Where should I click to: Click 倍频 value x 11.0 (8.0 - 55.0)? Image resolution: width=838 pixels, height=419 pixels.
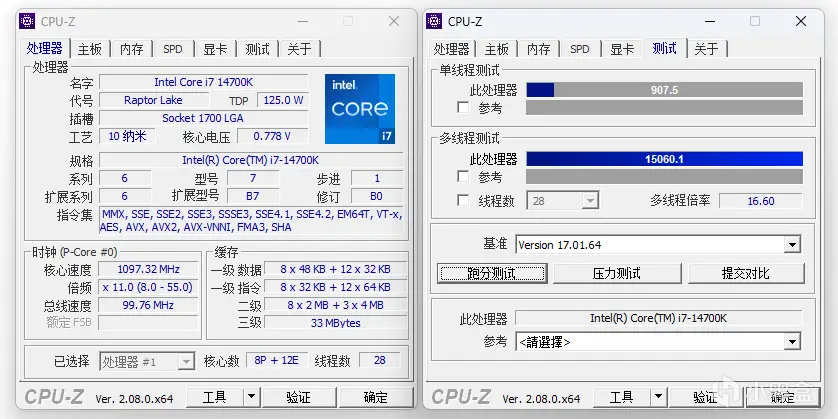coord(149,287)
